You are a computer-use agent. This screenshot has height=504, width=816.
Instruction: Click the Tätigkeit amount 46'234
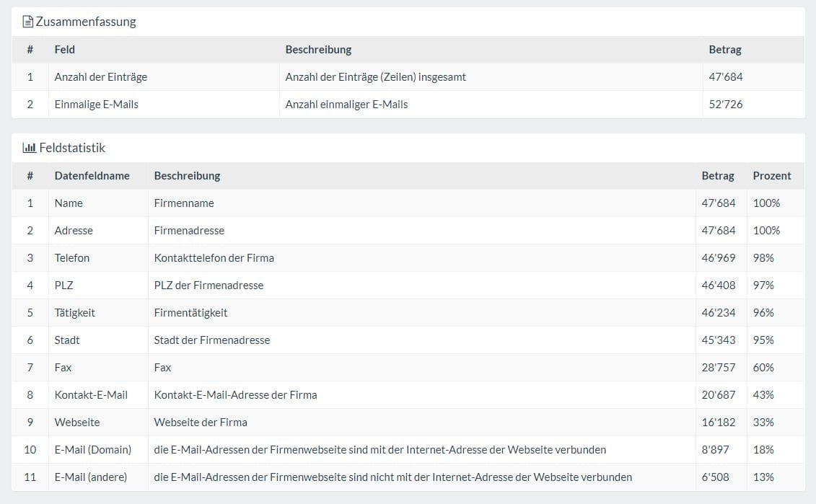[719, 313]
